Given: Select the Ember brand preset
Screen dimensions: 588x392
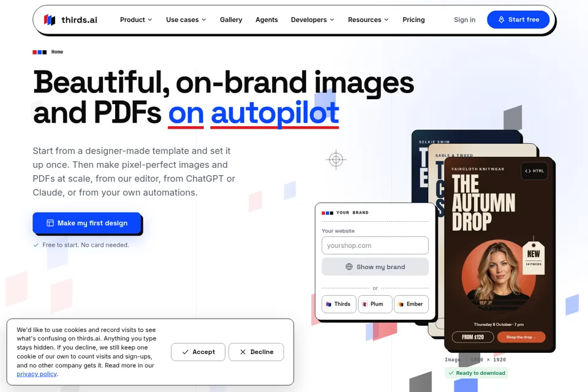Looking at the screenshot, I should pos(411,304).
